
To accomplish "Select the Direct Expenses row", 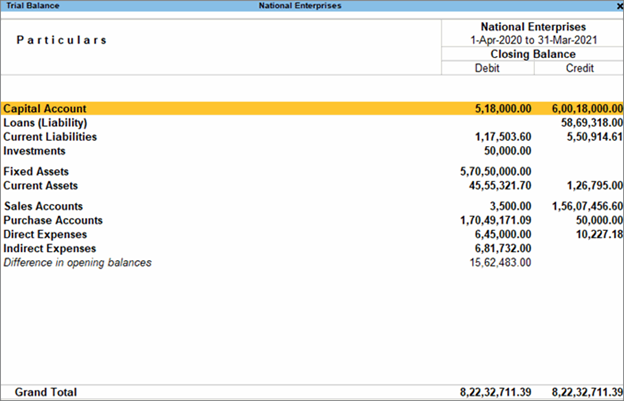I will (44, 234).
